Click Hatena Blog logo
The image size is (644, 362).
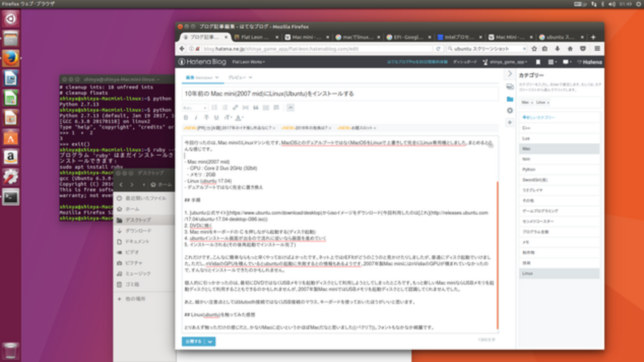pos(202,62)
